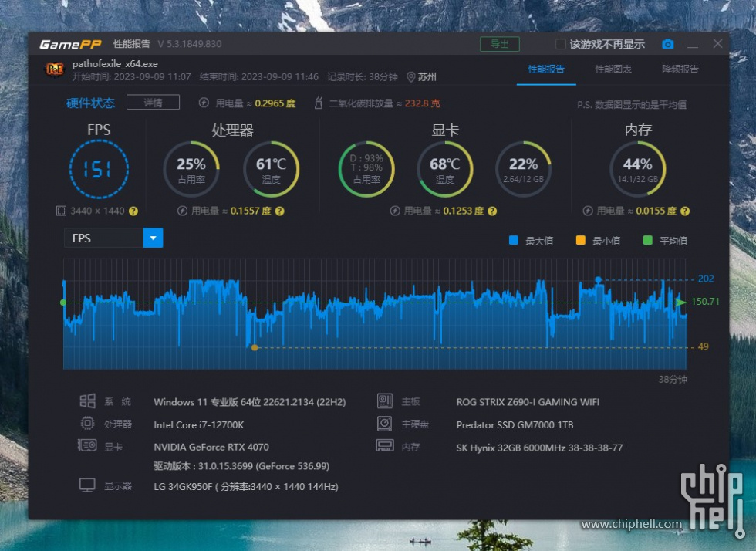The image size is (756, 551).
Task: Click the text Intel Core i7-12700K
Action: pos(199,424)
